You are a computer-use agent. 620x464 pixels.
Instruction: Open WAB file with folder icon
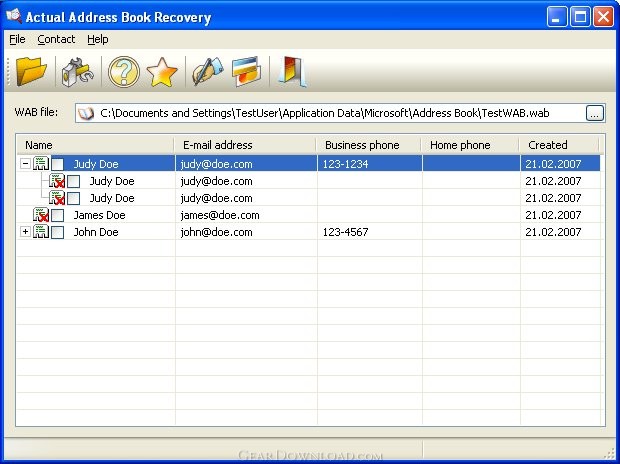click(x=31, y=72)
